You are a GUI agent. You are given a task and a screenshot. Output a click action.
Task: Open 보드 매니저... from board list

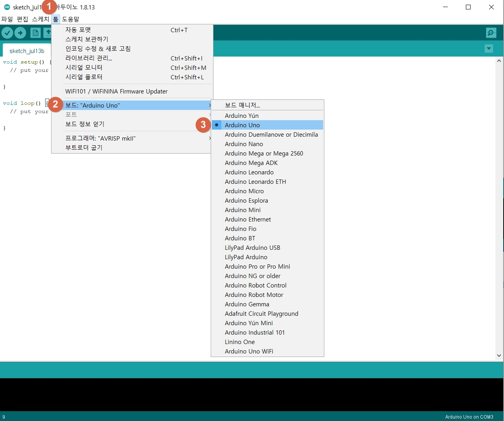click(267, 105)
